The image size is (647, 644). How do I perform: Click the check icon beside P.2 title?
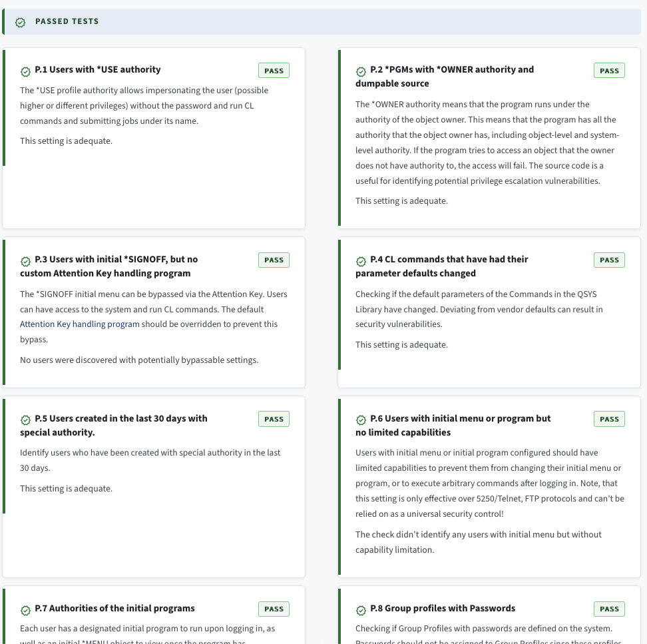coord(361,71)
